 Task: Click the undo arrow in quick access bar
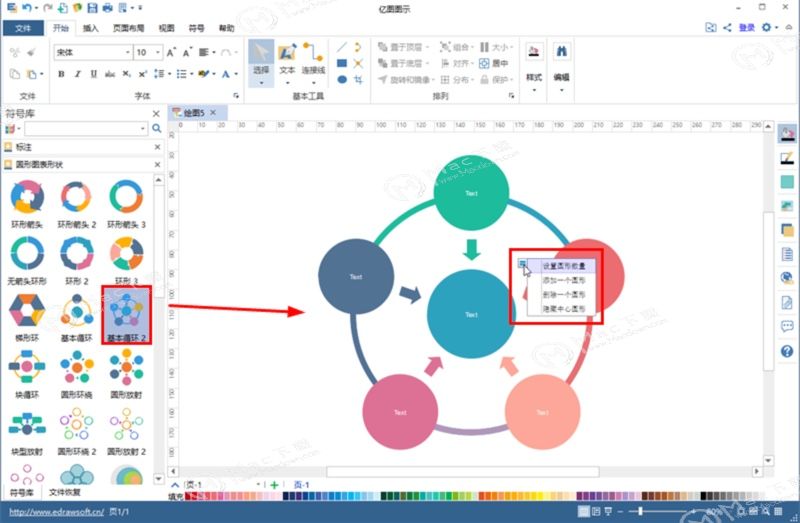click(27, 8)
